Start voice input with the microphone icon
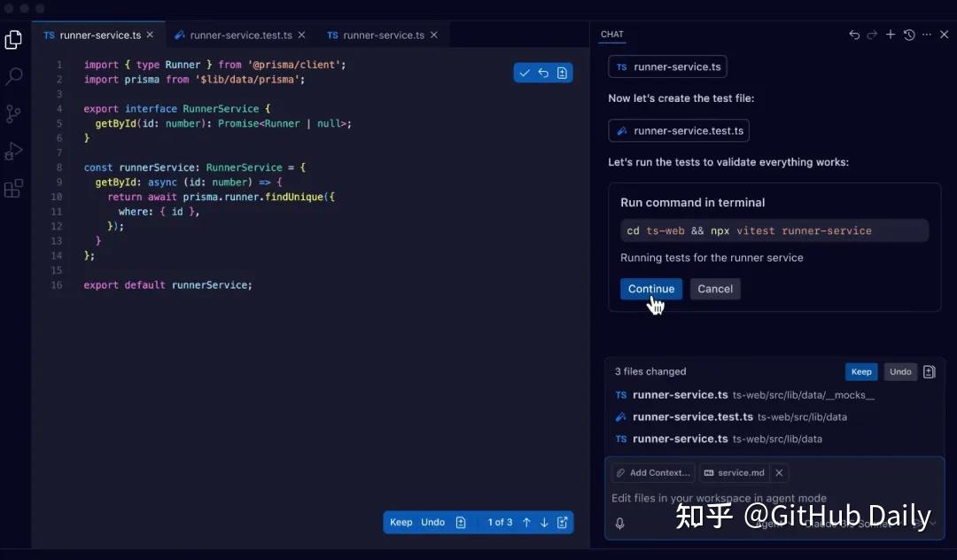The width and height of the screenshot is (957, 560). click(620, 524)
